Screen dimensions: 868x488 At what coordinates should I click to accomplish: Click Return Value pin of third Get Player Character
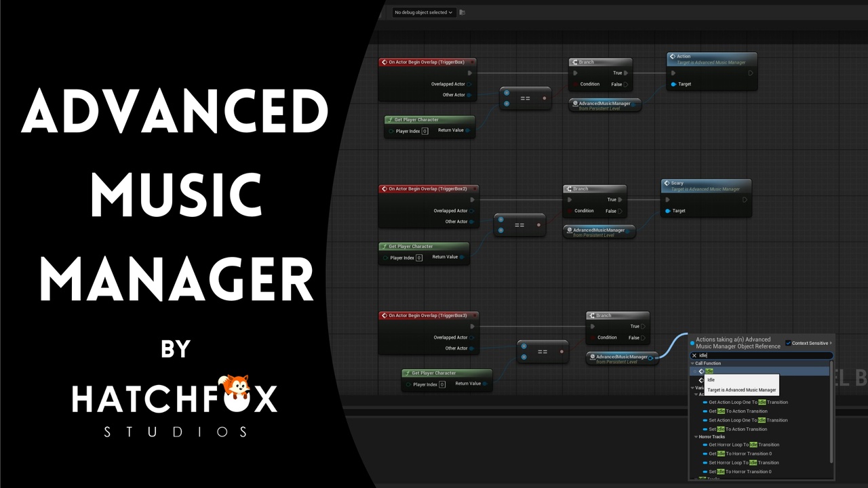[485, 384]
